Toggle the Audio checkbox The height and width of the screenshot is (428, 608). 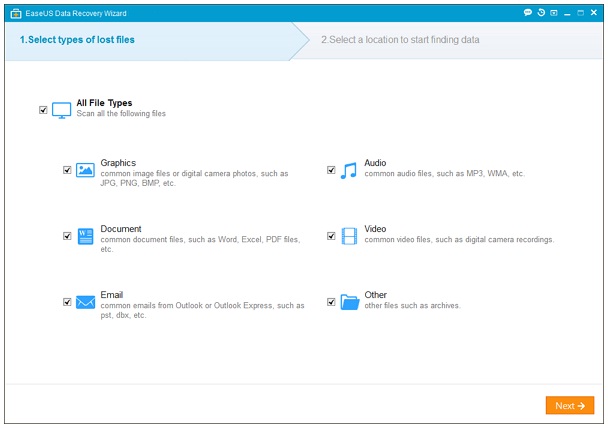tap(331, 170)
